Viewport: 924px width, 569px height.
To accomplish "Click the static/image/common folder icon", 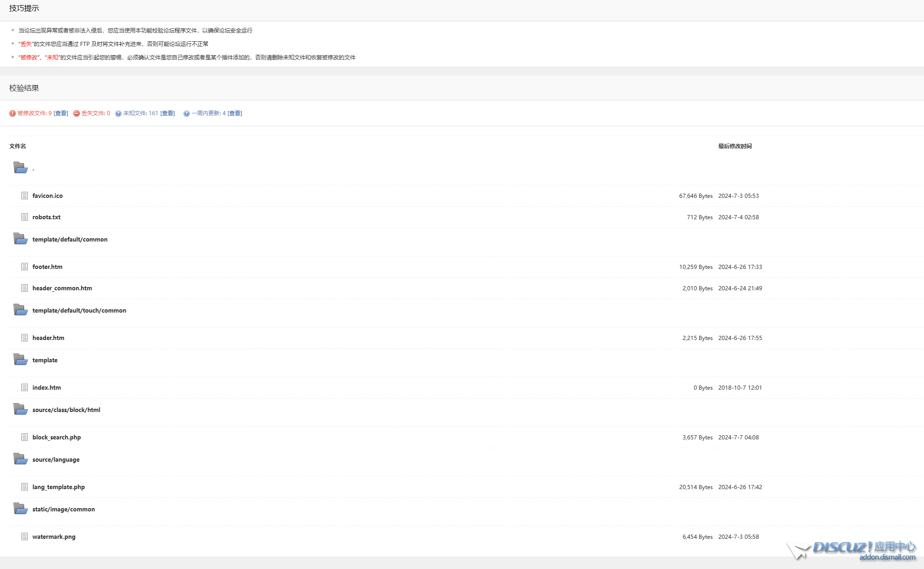I will tap(20, 509).
